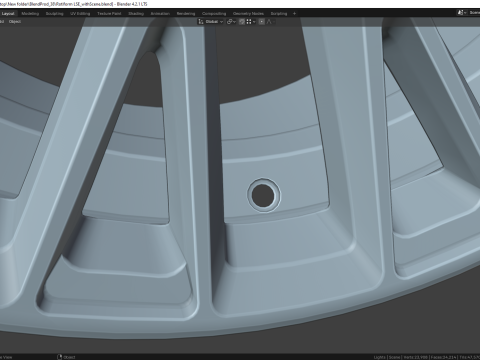The image size is (480, 360).
Task: Add a new workspace with plus button
Action: pyautogui.click(x=294, y=14)
